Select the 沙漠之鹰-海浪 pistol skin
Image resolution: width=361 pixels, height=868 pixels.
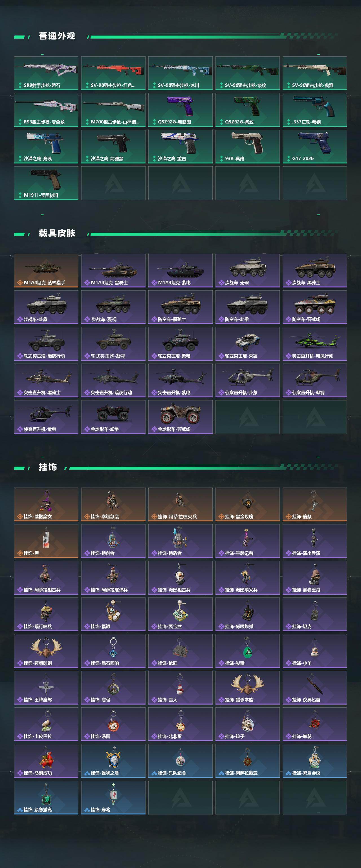[x=46, y=146]
